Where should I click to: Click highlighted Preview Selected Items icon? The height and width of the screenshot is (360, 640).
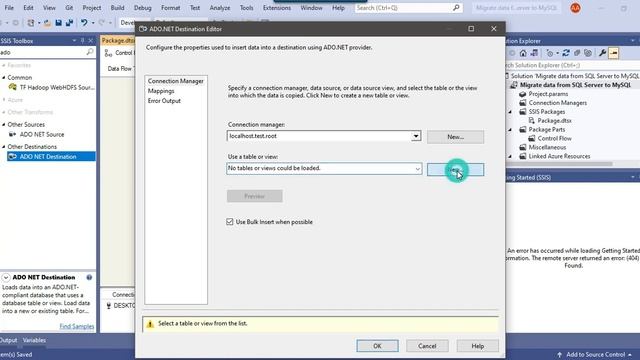coord(613,53)
